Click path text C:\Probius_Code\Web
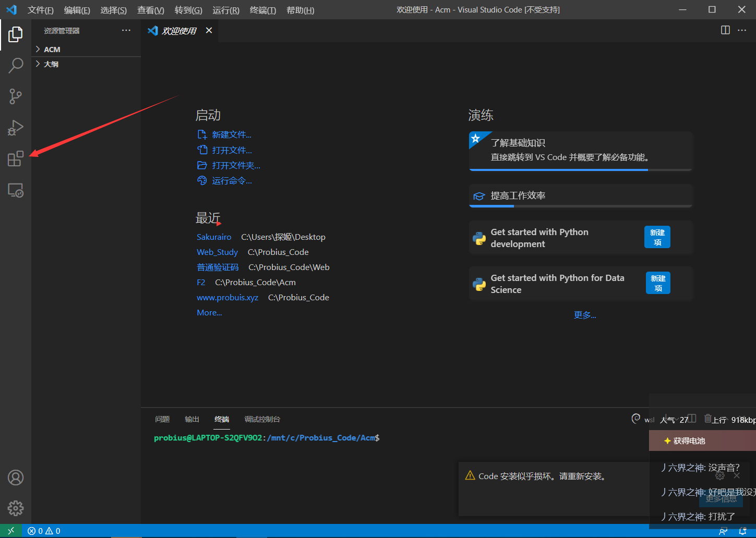 pos(289,267)
